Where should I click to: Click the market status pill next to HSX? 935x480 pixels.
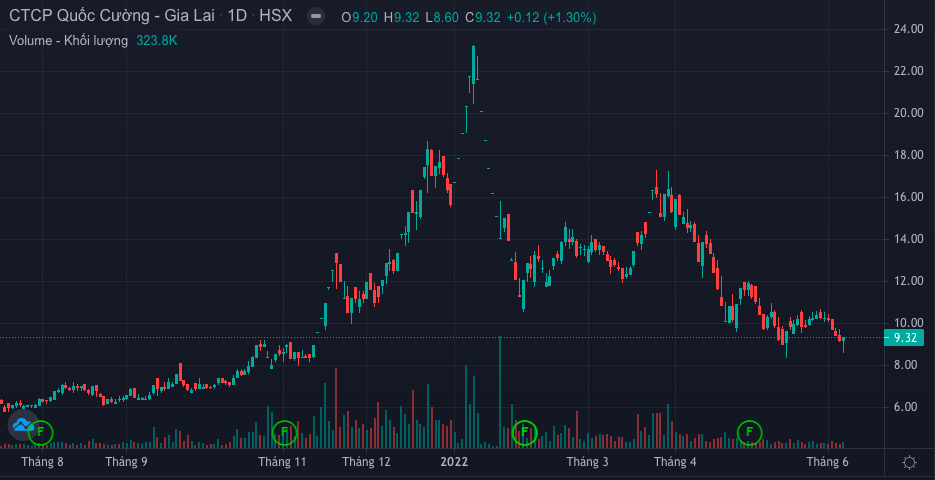pyautogui.click(x=316, y=17)
